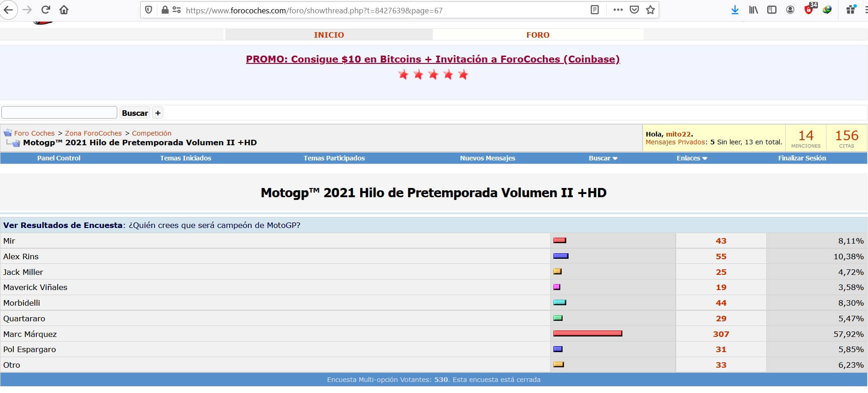868x393 pixels.
Task: Click the Votantes 530 poll footer text
Action: tap(434, 380)
